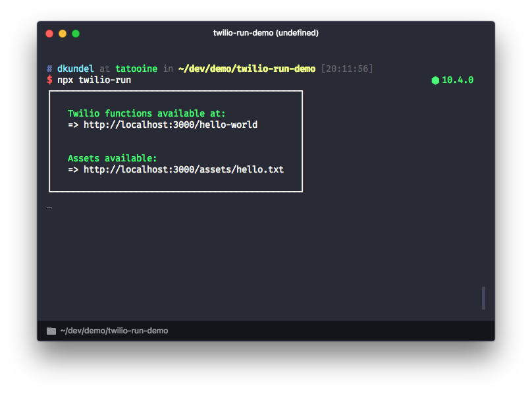This screenshot has width=532, height=394.
Task: Click the username 'dkundel' in the prompt
Action: tap(75, 69)
